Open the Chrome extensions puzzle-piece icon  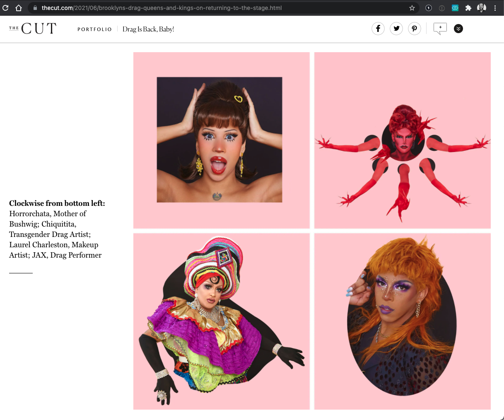coord(468,7)
